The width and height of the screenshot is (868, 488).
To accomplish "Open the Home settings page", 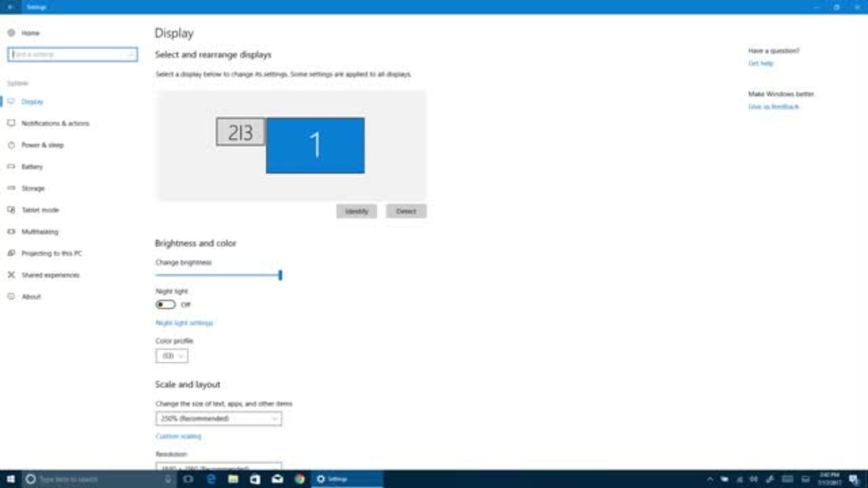I will 30,33.
